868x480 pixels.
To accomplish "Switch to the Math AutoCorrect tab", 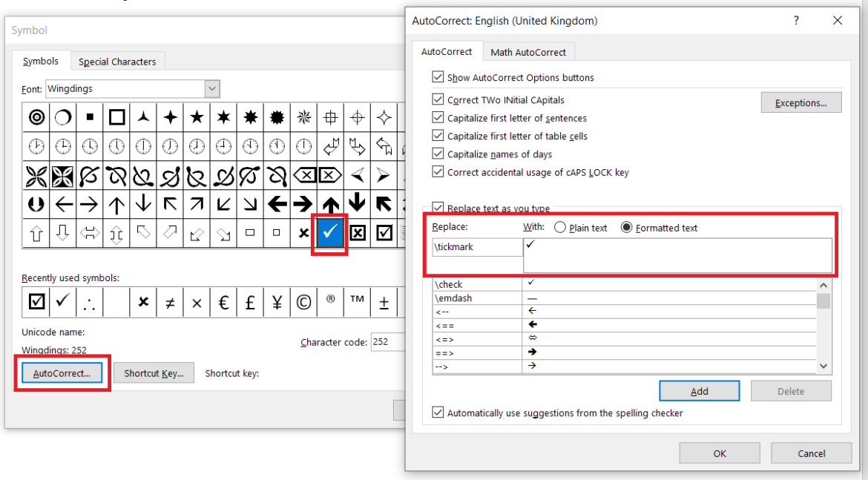I will pyautogui.click(x=528, y=52).
